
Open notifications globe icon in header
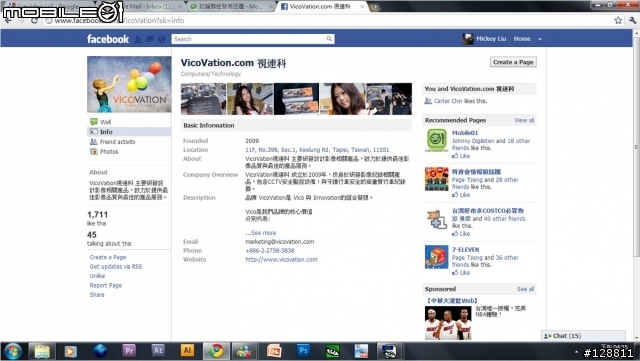(x=162, y=39)
